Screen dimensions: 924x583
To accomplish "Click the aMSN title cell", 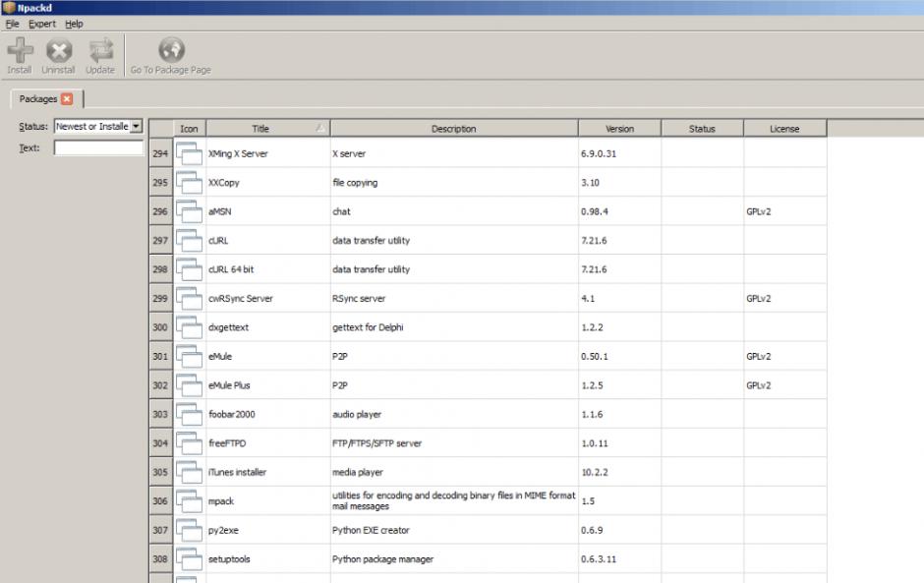I will 268,211.
